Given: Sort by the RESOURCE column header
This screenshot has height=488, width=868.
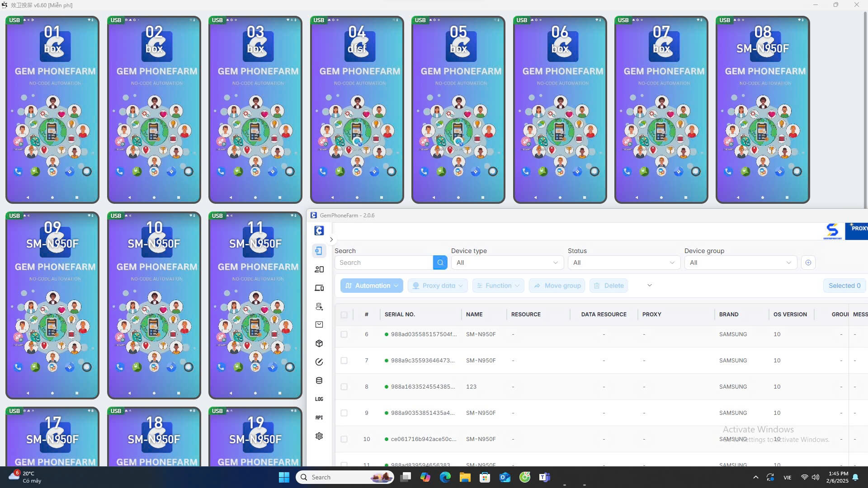Looking at the screenshot, I should (x=526, y=314).
